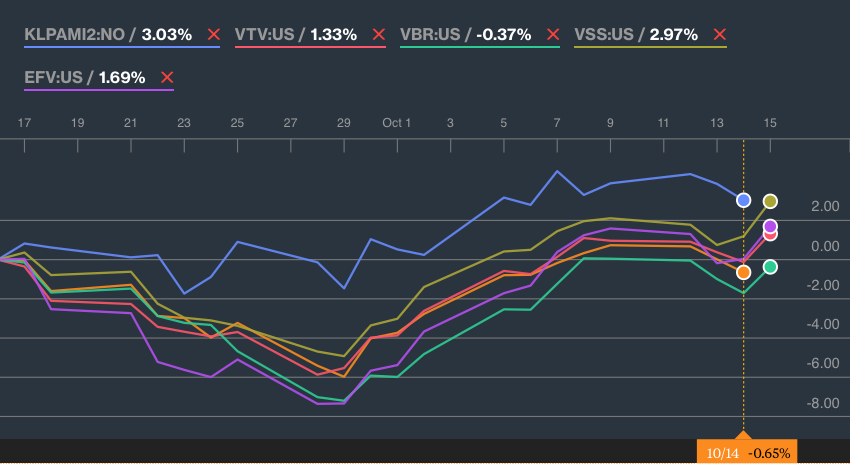Remove EFV:US ticker via red X icon
Viewport: 850px width, 464px height.
(x=167, y=78)
